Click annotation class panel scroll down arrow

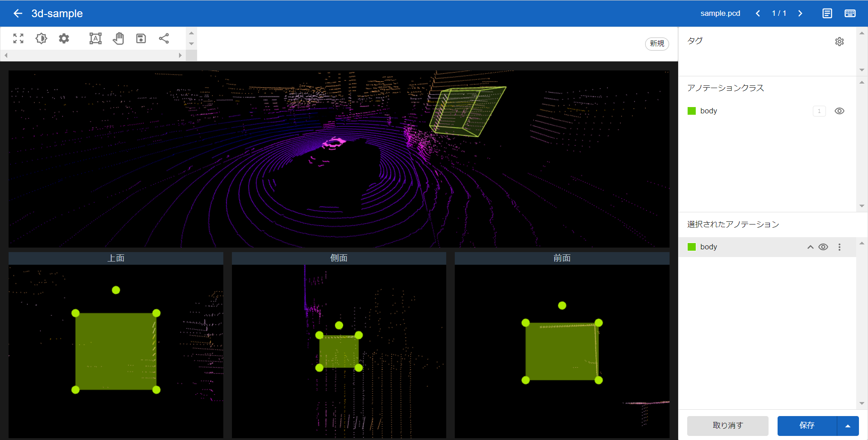point(862,206)
